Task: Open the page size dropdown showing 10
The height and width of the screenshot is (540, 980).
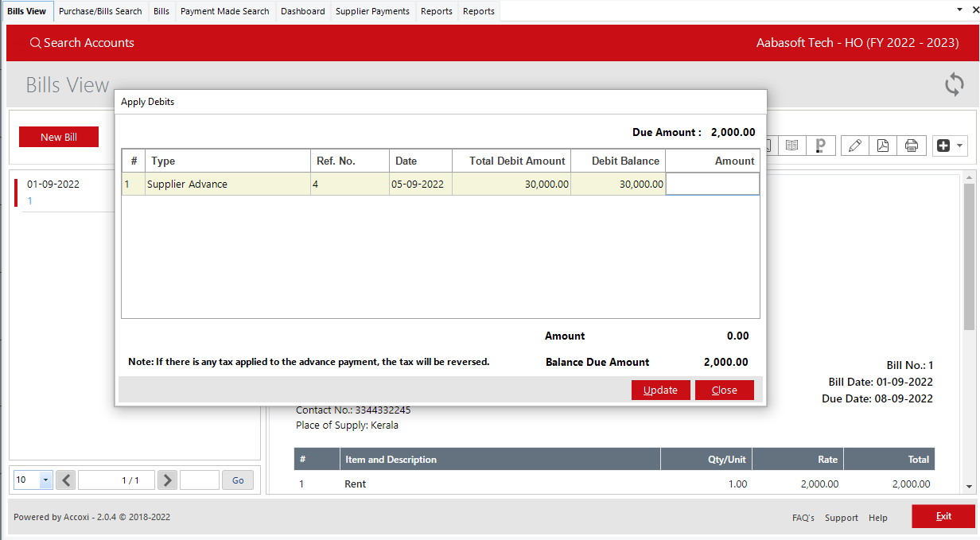Action: coord(32,480)
